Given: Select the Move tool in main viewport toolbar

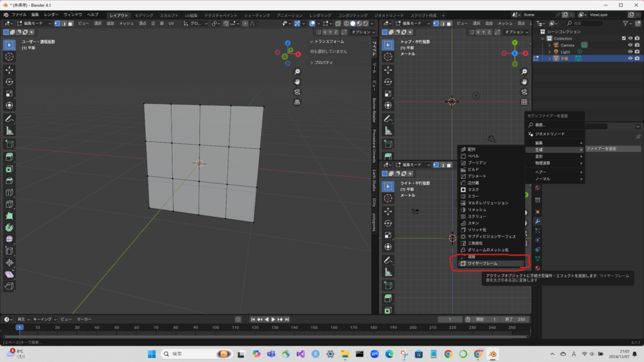Looking at the screenshot, I should point(9,69).
